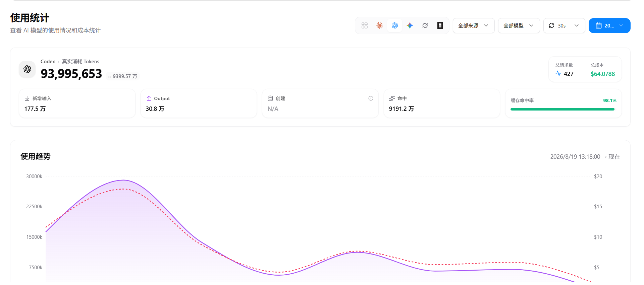The width and height of the screenshot is (644, 285).
Task: Click the Output value 30.8 万
Action: pyautogui.click(x=155, y=109)
